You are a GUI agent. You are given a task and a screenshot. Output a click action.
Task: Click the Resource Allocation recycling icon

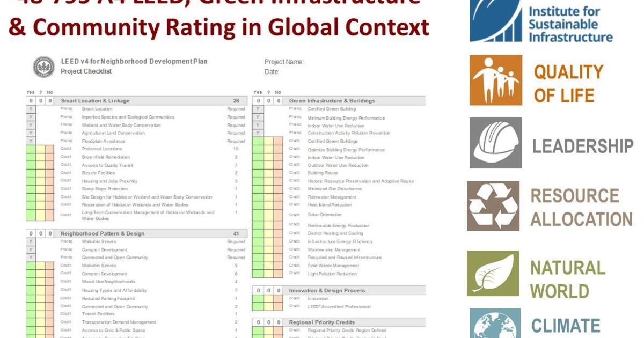[493, 206]
